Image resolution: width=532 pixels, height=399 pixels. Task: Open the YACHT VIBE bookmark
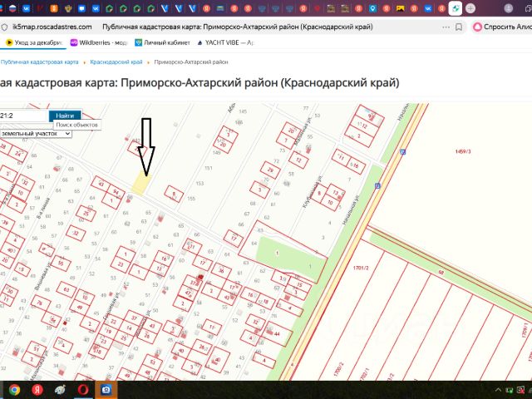(225, 42)
